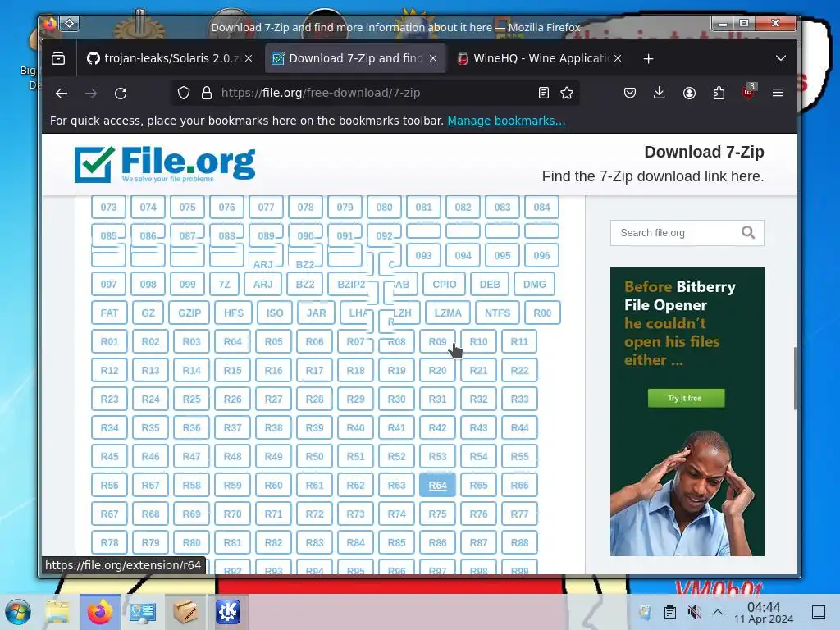Open the package box taskbar icon
840x630 pixels.
click(185, 612)
